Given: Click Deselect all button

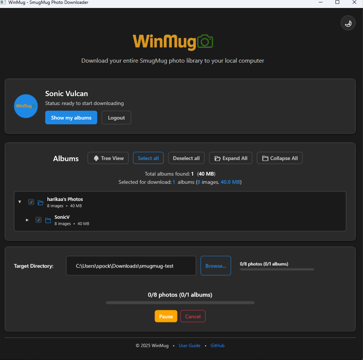Looking at the screenshot, I should coord(186,158).
